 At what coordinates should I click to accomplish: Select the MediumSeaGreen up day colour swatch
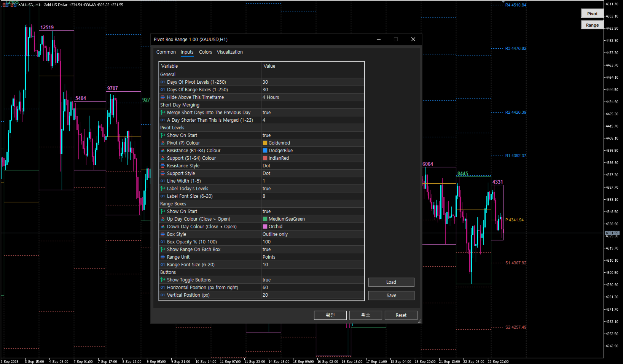265,219
